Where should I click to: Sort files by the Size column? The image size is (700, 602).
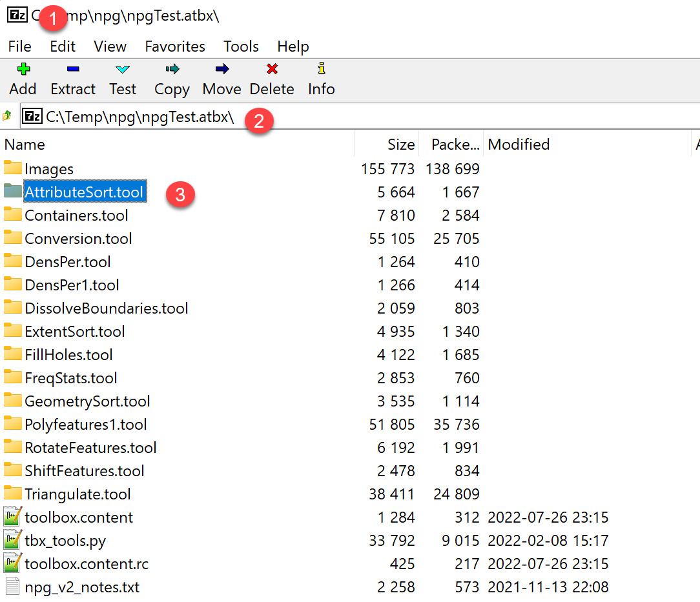tap(401, 144)
